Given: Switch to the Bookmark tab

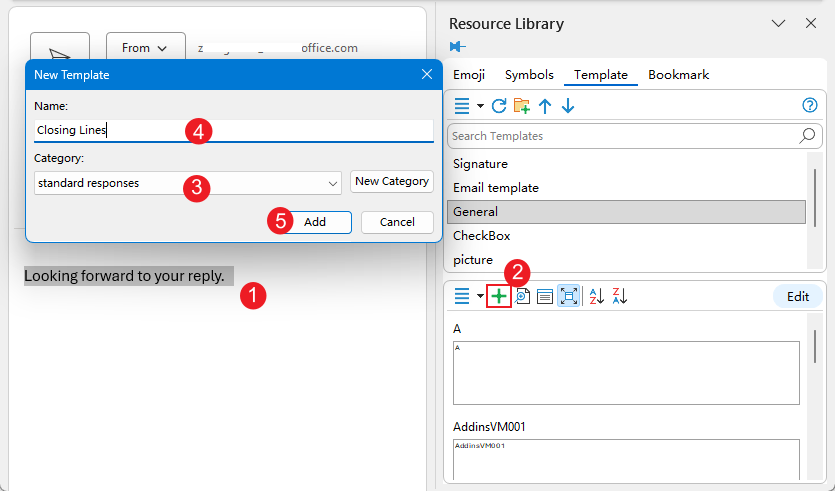Looking at the screenshot, I should 678,75.
